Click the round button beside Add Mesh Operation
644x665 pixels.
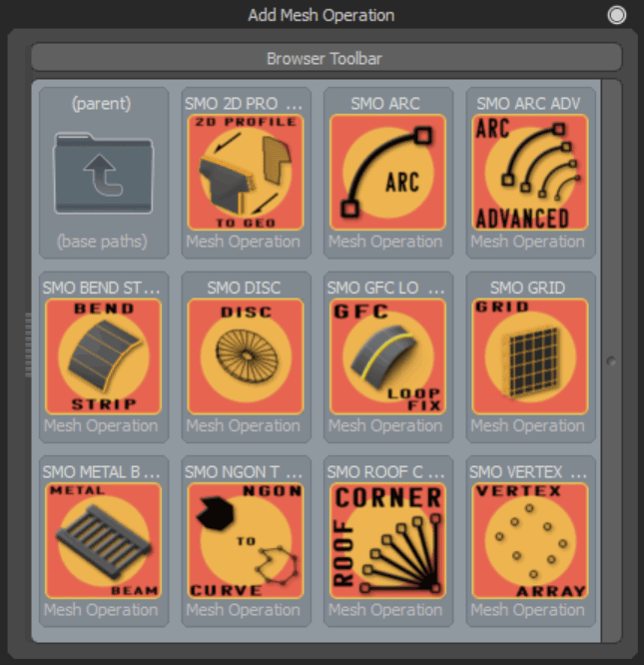click(616, 15)
